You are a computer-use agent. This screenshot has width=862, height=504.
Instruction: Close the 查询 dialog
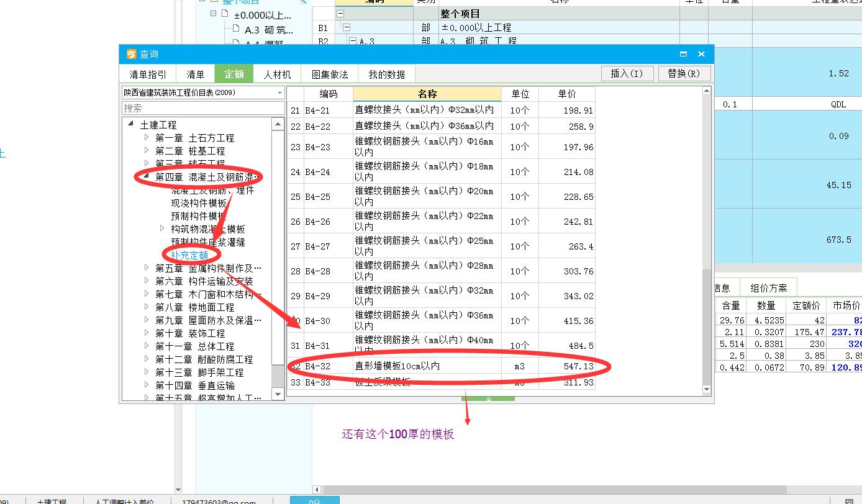click(x=701, y=54)
